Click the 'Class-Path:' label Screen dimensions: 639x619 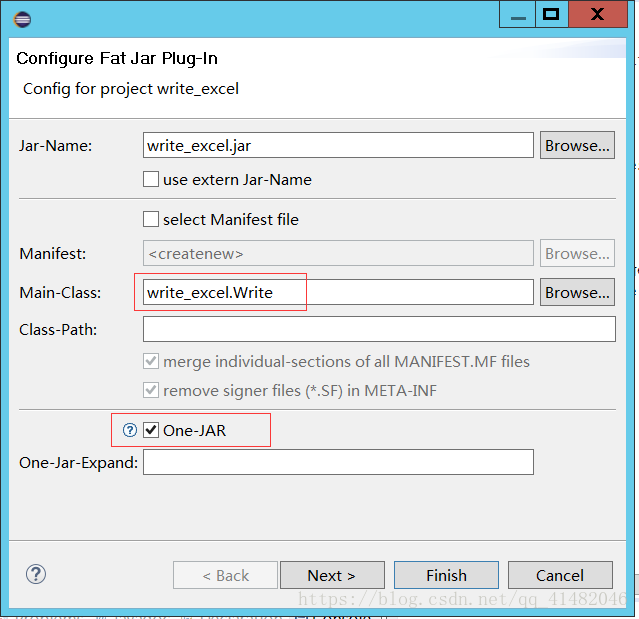(x=58, y=330)
